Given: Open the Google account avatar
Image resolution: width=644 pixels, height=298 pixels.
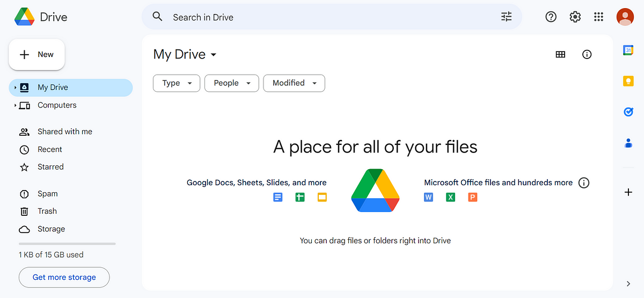Looking at the screenshot, I should [625, 17].
